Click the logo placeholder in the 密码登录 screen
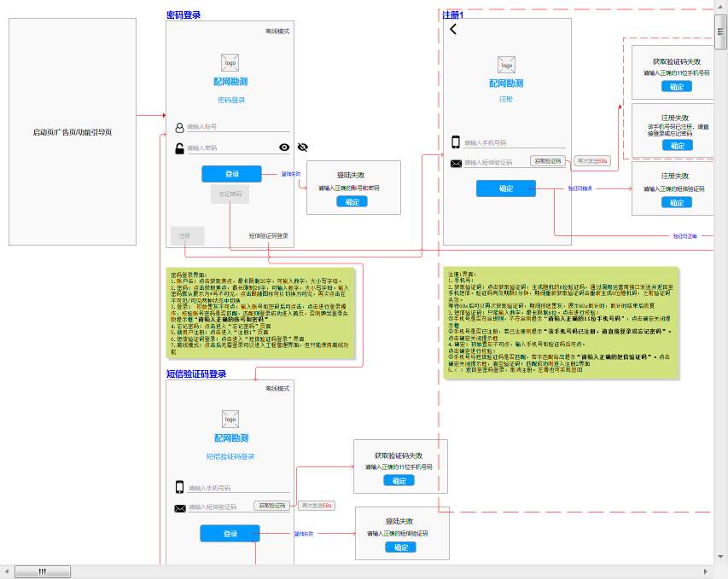The image size is (728, 579). click(x=230, y=62)
